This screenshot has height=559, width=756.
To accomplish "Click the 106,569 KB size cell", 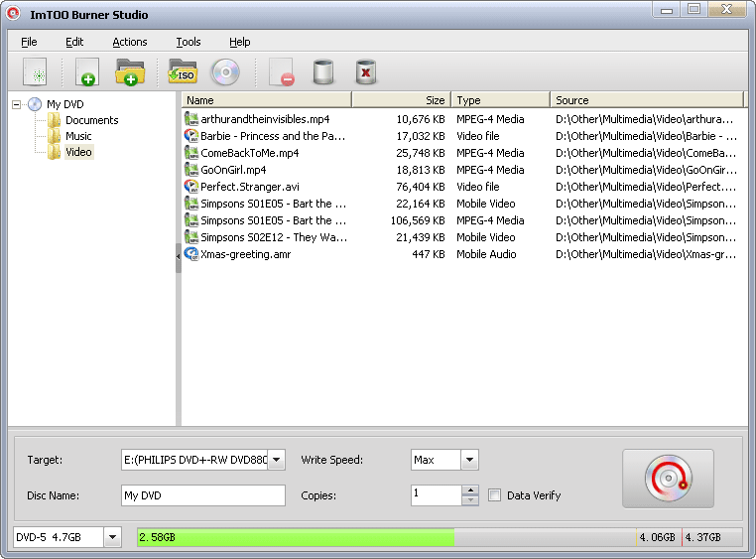I will (418, 220).
